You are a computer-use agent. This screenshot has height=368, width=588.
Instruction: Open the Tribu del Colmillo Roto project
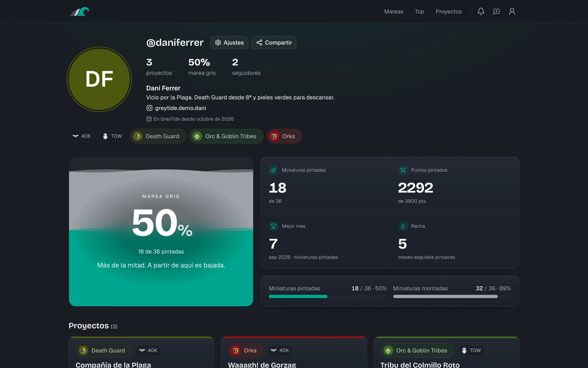tap(420, 365)
